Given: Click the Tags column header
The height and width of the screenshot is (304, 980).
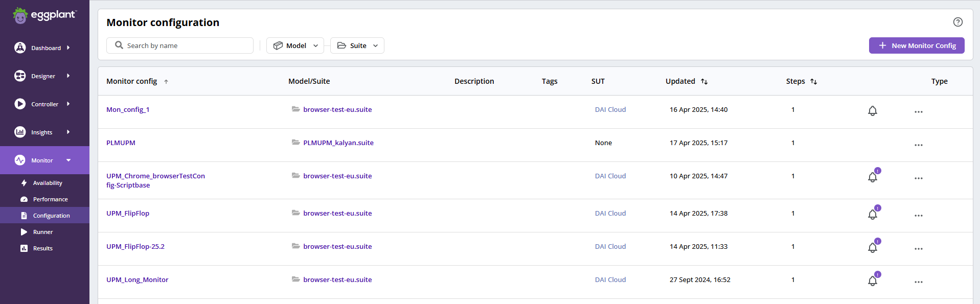Looking at the screenshot, I should tap(550, 81).
